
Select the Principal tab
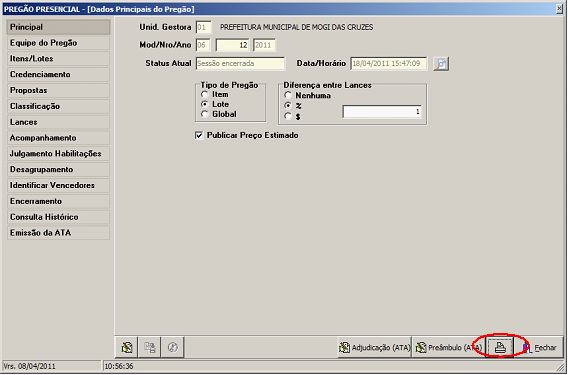[x=58, y=27]
